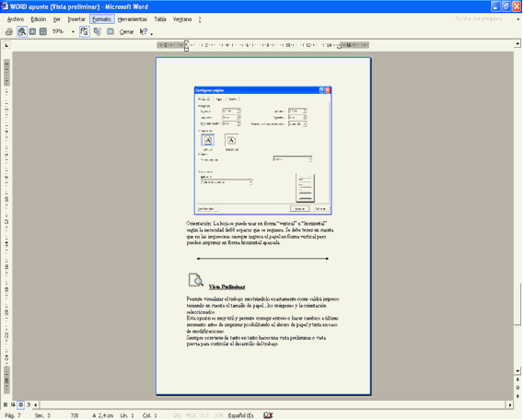The height and width of the screenshot is (420, 523).
Task: Click the vertical scrollbar thumb
Action: point(517,304)
